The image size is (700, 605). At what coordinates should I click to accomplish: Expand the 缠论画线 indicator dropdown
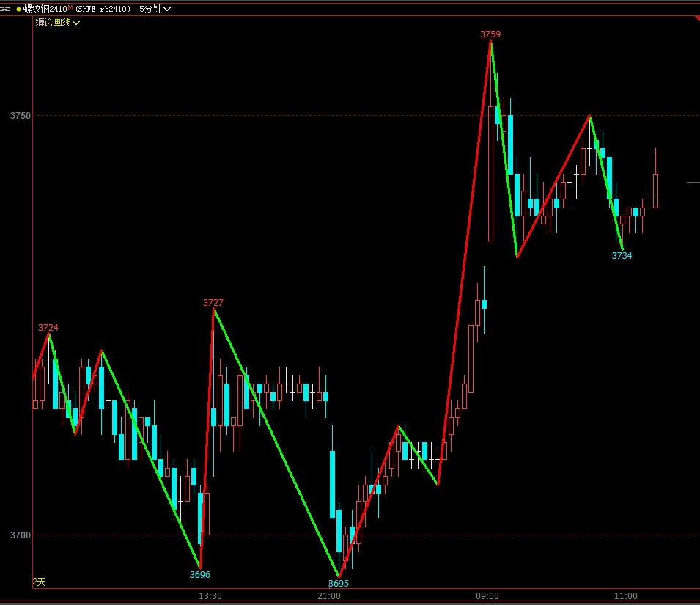pyautogui.click(x=58, y=23)
